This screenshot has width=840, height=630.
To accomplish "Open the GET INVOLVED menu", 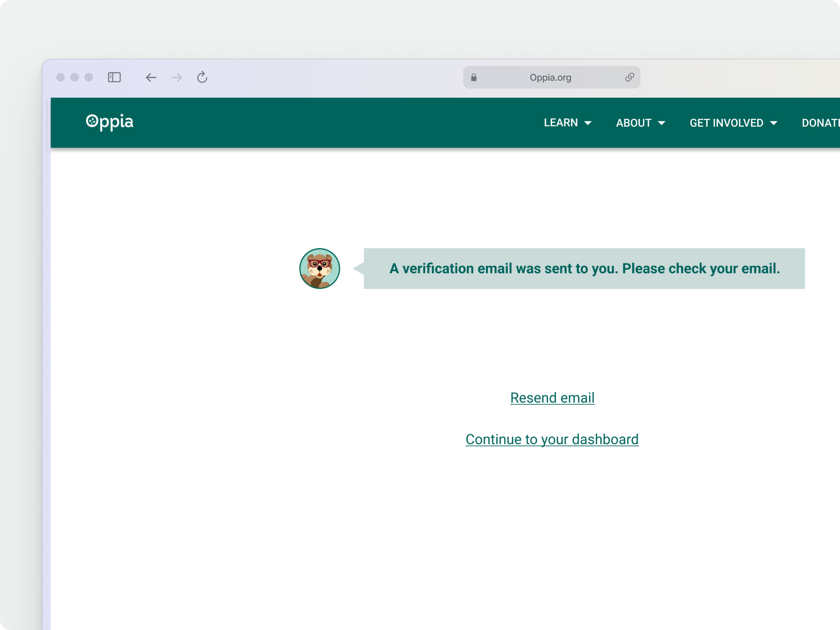I will pos(726,123).
